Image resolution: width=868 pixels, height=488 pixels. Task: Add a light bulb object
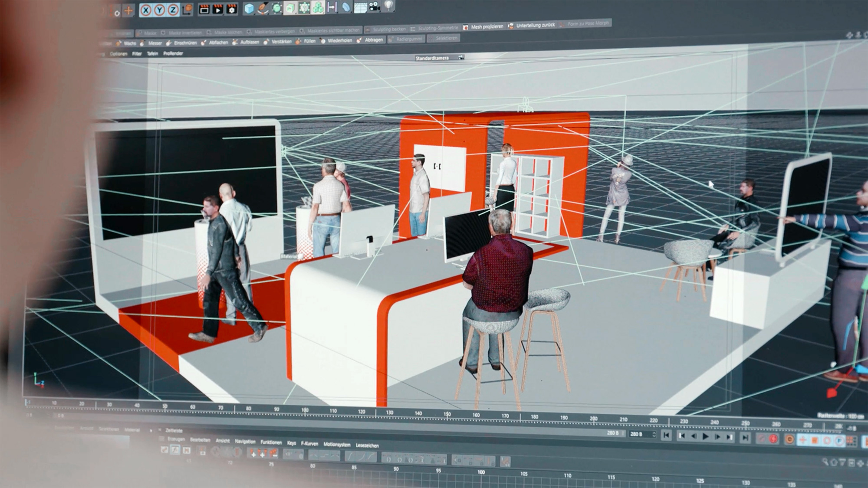pyautogui.click(x=388, y=5)
